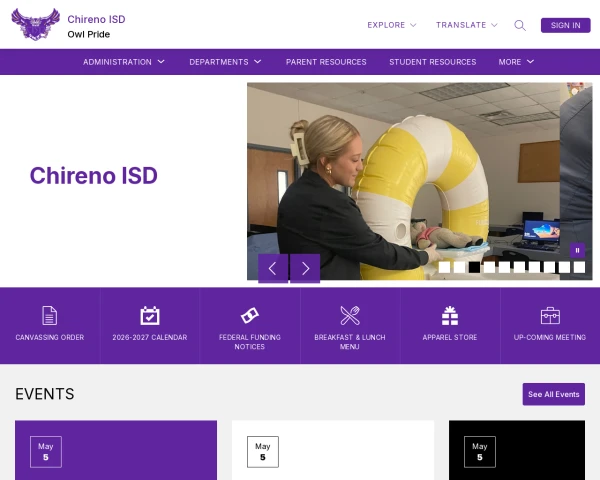Select the last slideshow indicator square
Screen dimensions: 600x480
tap(579, 267)
